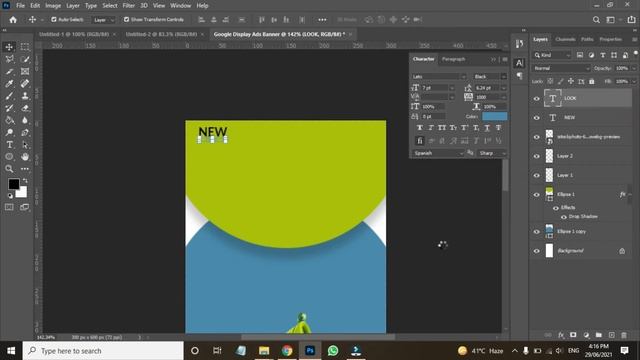Open the layer filter Kind dropdown
Screen dimensions: 640x360
tap(552, 55)
